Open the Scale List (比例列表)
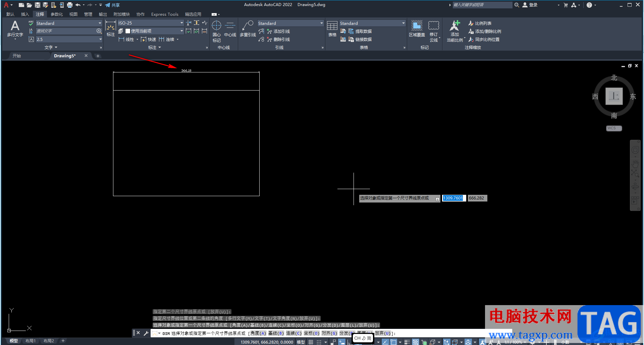Screen dimensions: 644x345 [x=480, y=23]
